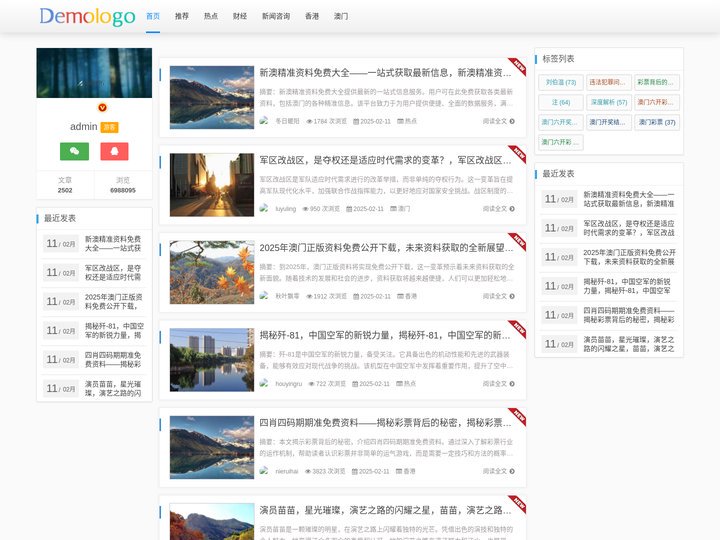Image resolution: width=720 pixels, height=540 pixels.
Task: Open 揭秘歼-81 in left 最近发表 list
Action: click(114, 331)
